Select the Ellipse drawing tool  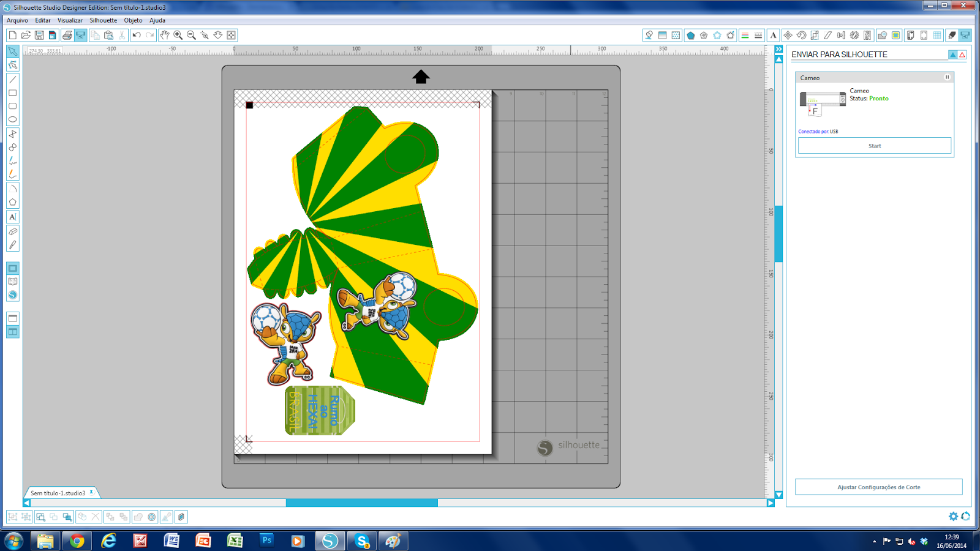point(12,120)
